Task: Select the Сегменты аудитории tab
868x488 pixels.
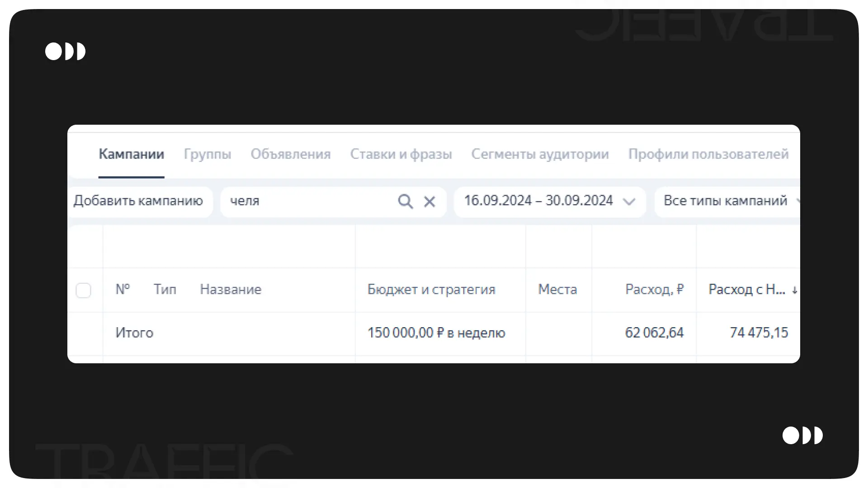Action: 540,154
